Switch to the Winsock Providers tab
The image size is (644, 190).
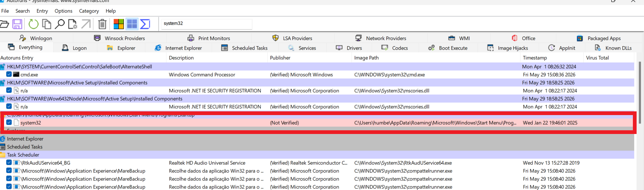[120, 38]
